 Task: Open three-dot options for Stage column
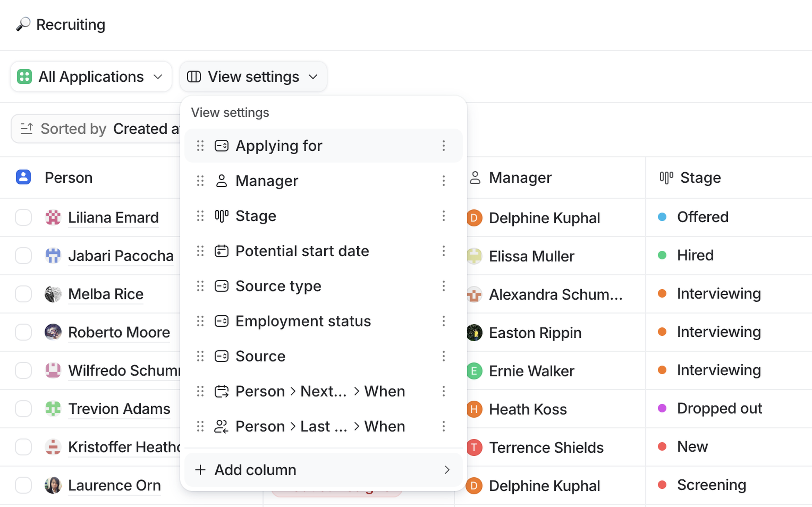[x=443, y=216]
